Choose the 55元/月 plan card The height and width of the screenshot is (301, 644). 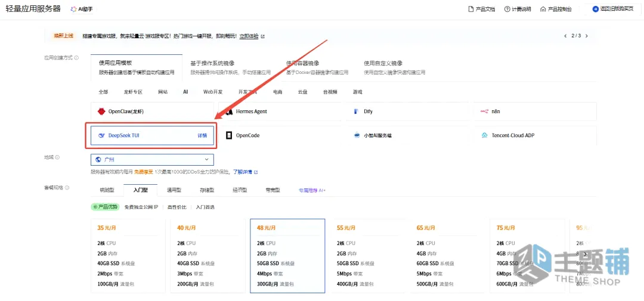click(367, 256)
